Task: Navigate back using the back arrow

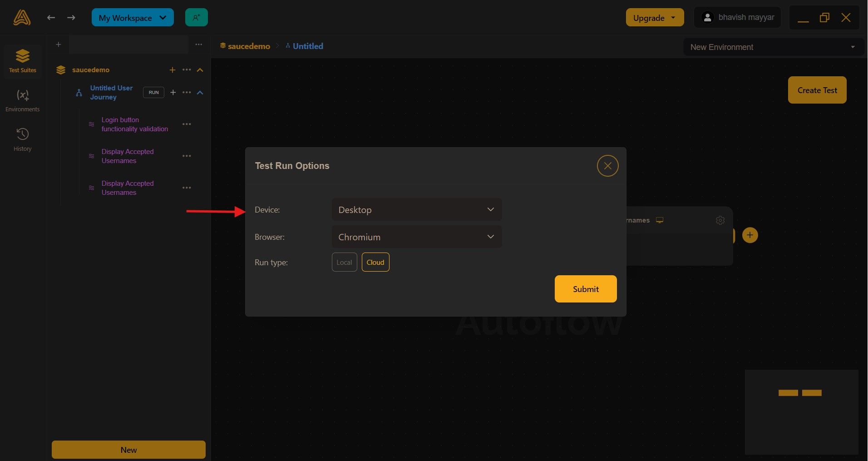Action: 51,17
